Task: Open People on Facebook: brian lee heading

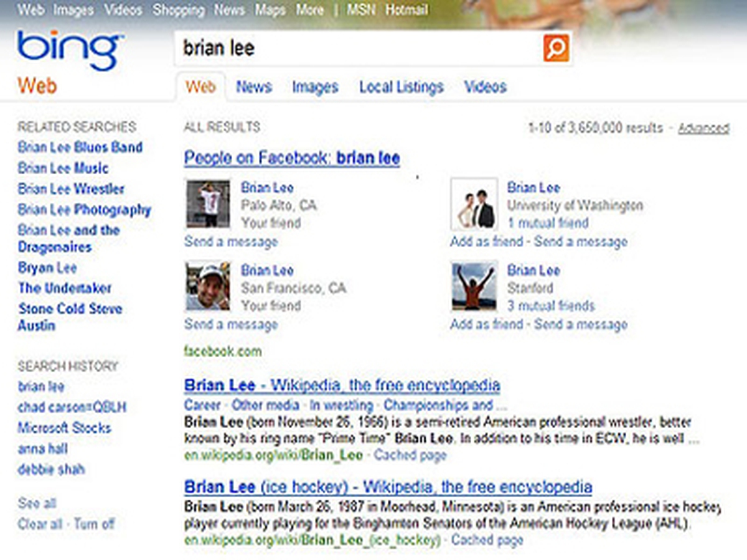Action: 291,158
